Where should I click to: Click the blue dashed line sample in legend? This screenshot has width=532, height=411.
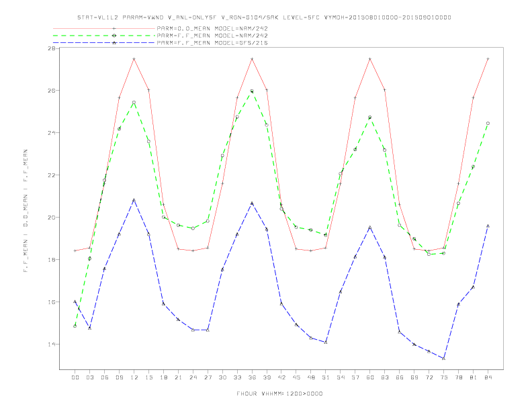[x=104, y=43]
